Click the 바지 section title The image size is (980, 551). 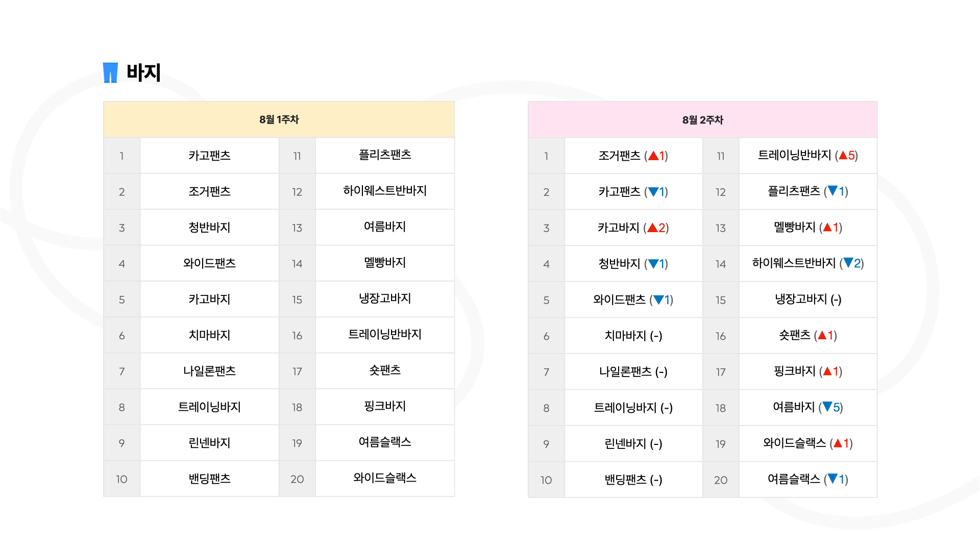(x=143, y=72)
